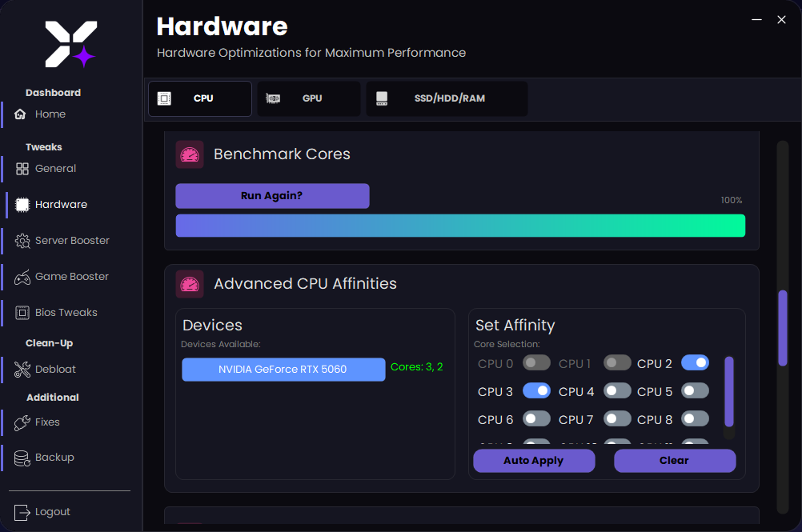Enable the CPU 7 affinity toggle
The height and width of the screenshot is (532, 802).
[x=617, y=418]
